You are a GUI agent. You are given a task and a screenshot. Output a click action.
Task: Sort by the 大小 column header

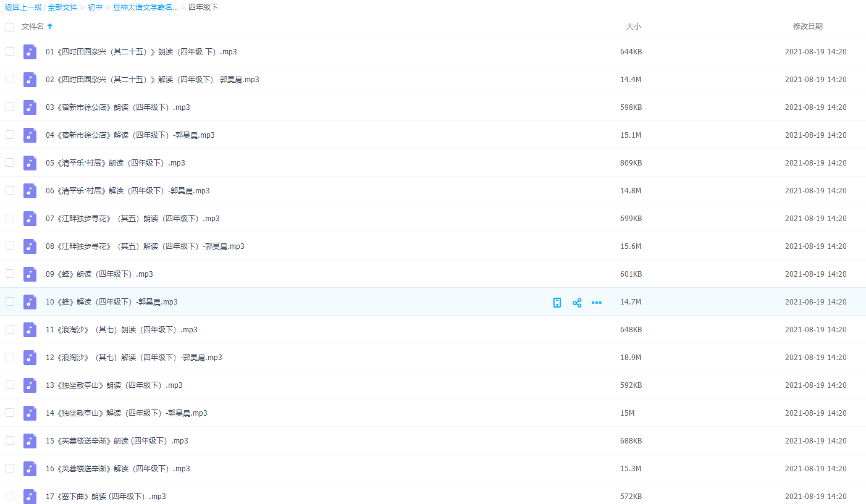point(633,27)
